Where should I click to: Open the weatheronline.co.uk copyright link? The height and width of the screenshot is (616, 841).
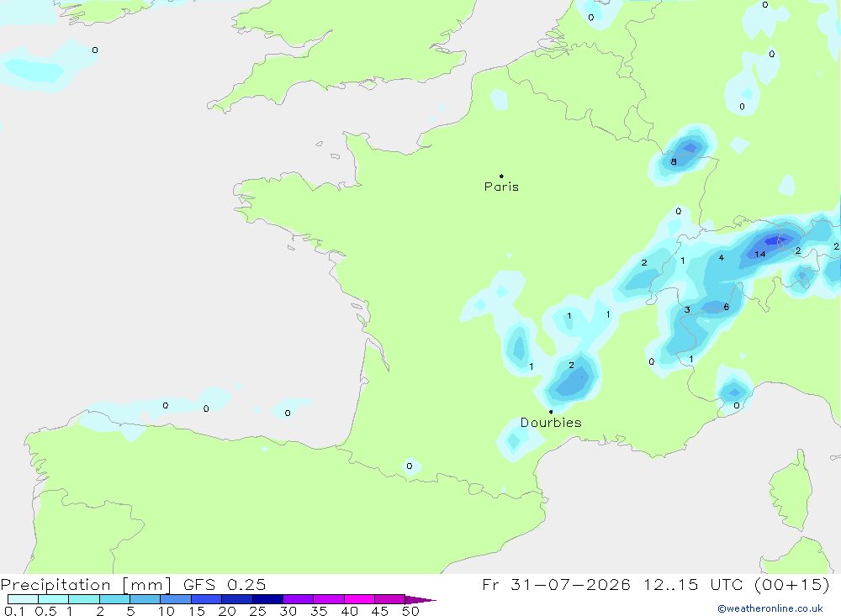pyautogui.click(x=770, y=608)
